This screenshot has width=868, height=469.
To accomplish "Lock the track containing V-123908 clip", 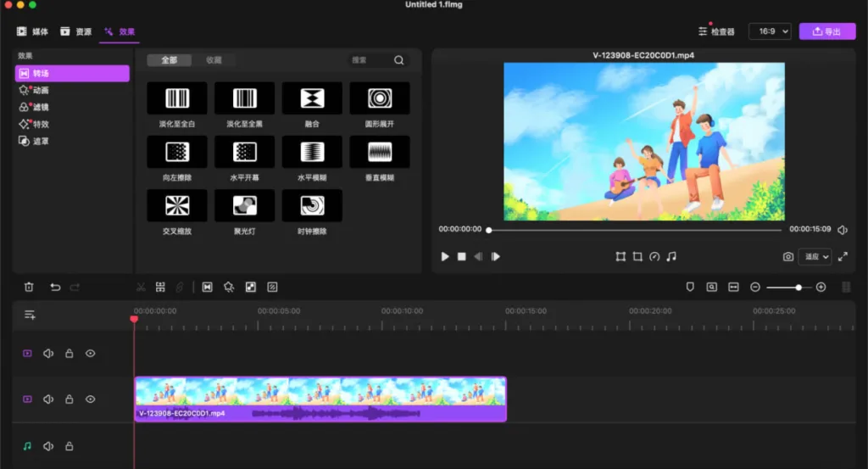I will 70,399.
